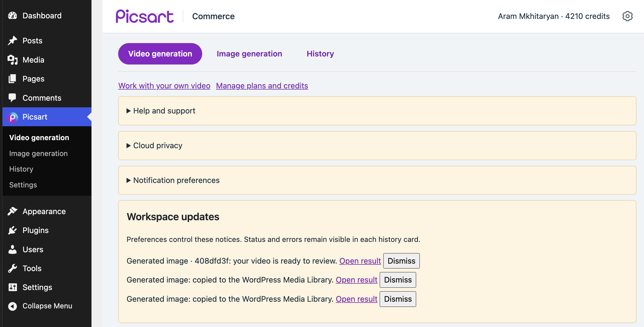Open History in the sidebar submenu
Image resolution: width=644 pixels, height=327 pixels.
tap(21, 169)
